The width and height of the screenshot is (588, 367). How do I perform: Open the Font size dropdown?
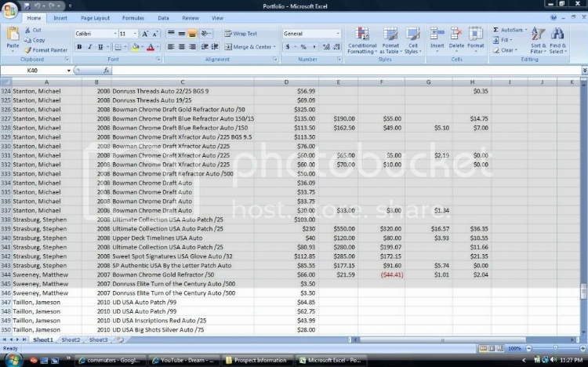[x=135, y=34]
